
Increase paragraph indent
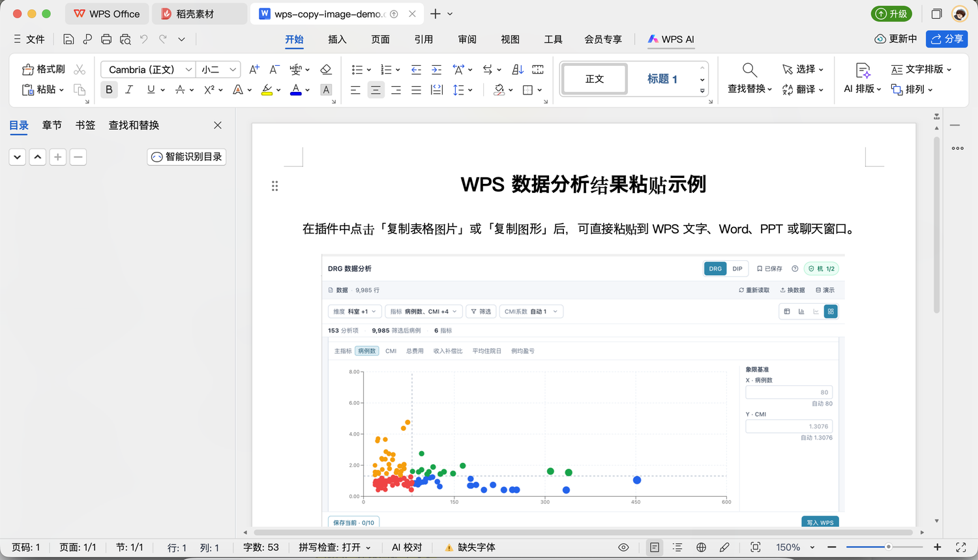tap(436, 69)
